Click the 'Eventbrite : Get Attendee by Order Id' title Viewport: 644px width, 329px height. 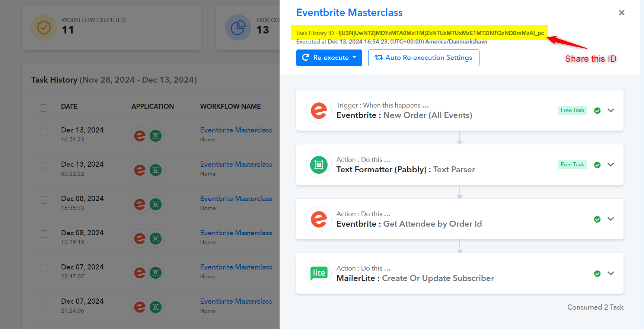coord(409,224)
